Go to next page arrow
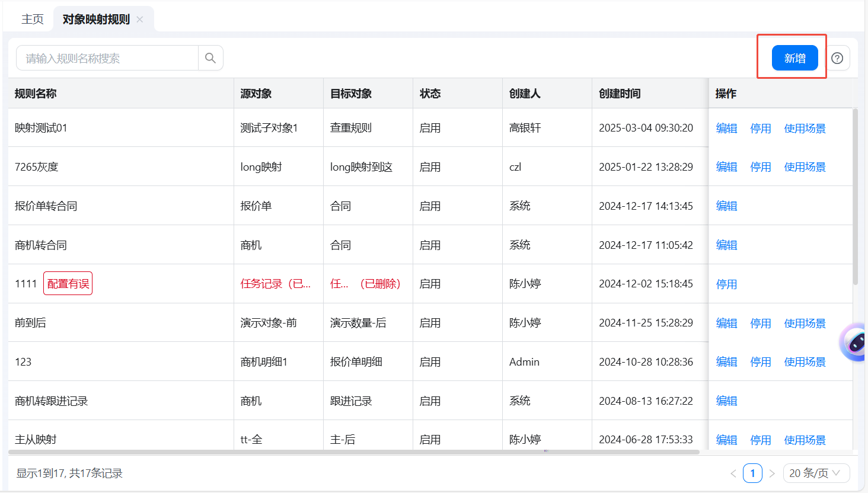The width and height of the screenshot is (868, 493). pyautogui.click(x=772, y=473)
